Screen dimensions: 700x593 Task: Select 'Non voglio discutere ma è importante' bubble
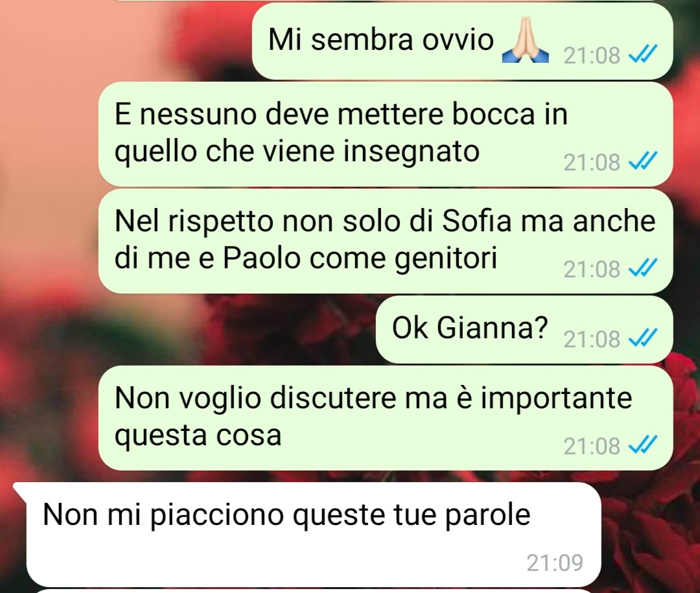pyautogui.click(x=386, y=418)
